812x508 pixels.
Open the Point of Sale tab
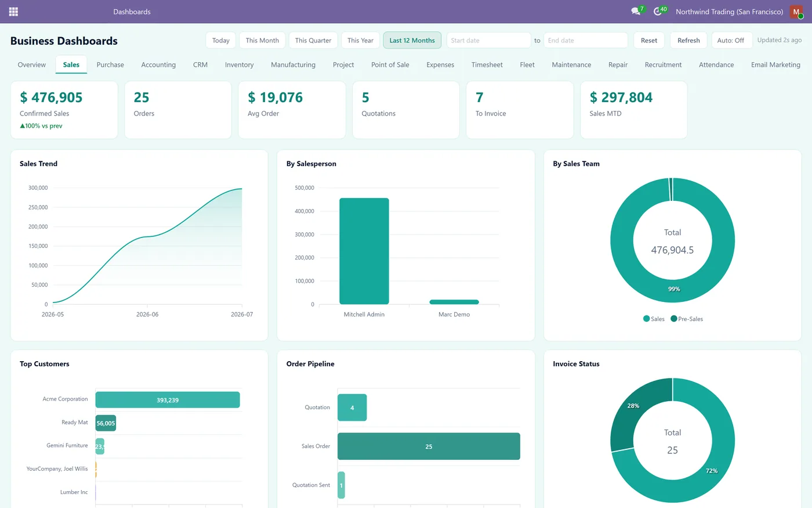coord(390,64)
